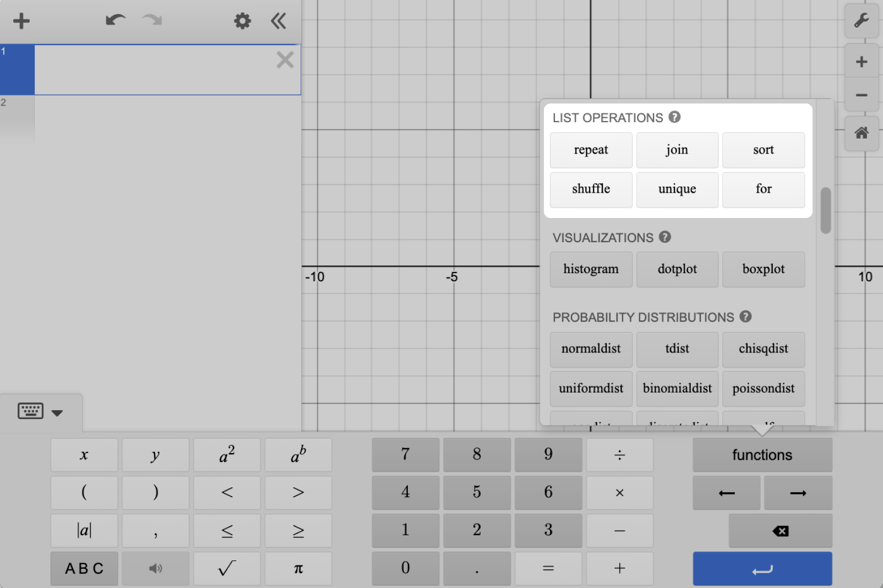Tap the number 7 key
The image size is (883, 588).
point(406,455)
